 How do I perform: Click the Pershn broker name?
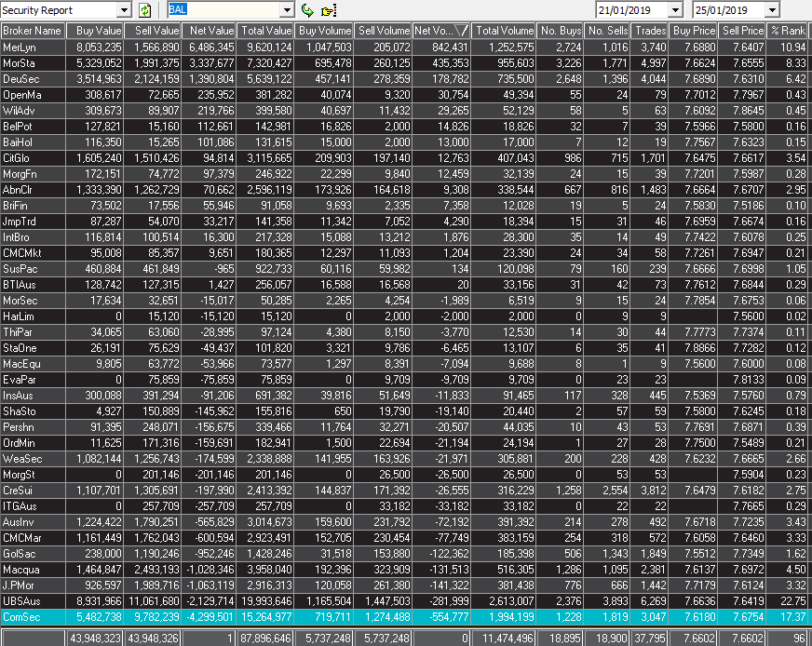(18, 427)
